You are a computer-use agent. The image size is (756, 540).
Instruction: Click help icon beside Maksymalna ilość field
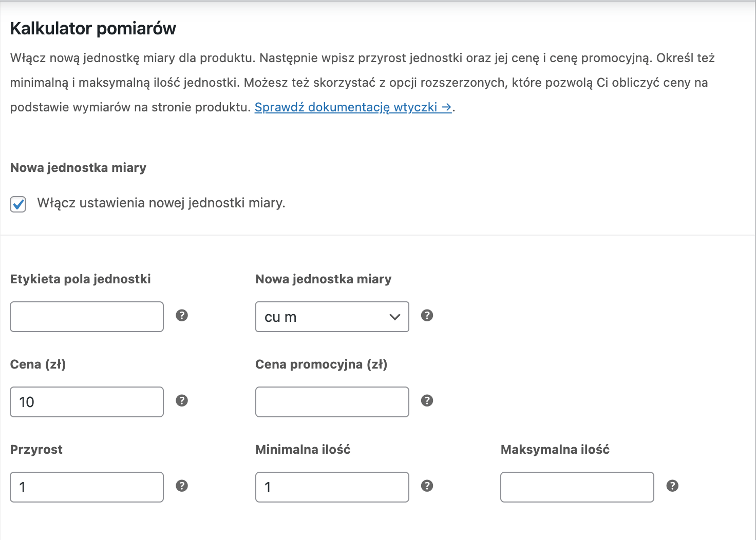[672, 486]
